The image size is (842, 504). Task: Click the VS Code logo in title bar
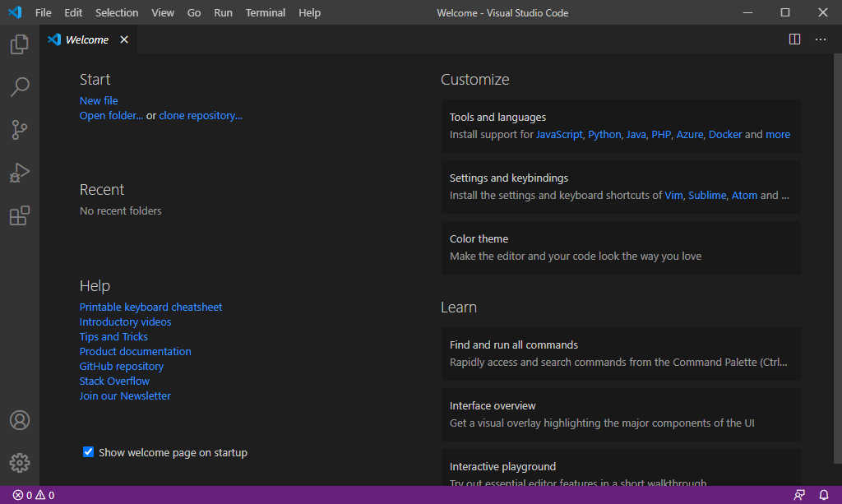click(x=15, y=12)
